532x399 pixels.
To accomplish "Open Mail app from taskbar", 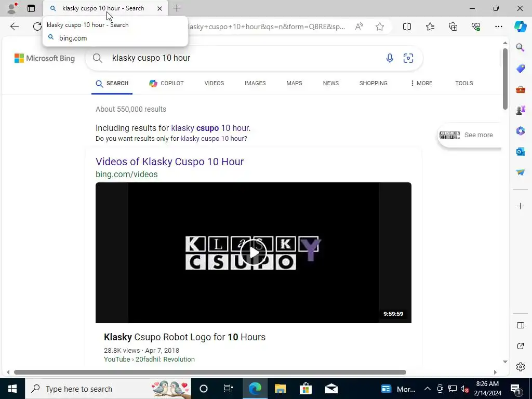I will click(x=331, y=389).
